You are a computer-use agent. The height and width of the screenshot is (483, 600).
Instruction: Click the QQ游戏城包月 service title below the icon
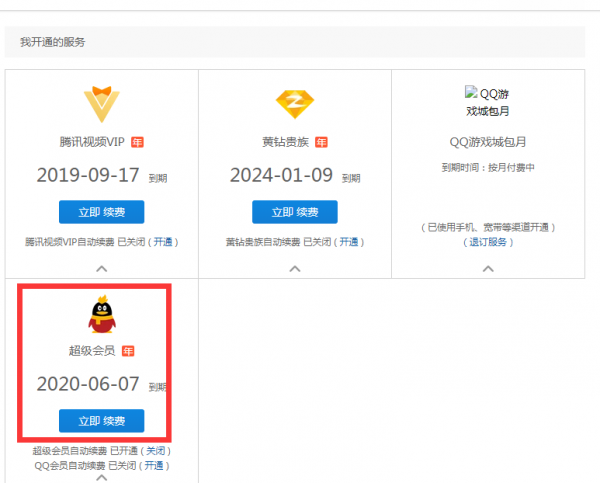click(x=488, y=142)
